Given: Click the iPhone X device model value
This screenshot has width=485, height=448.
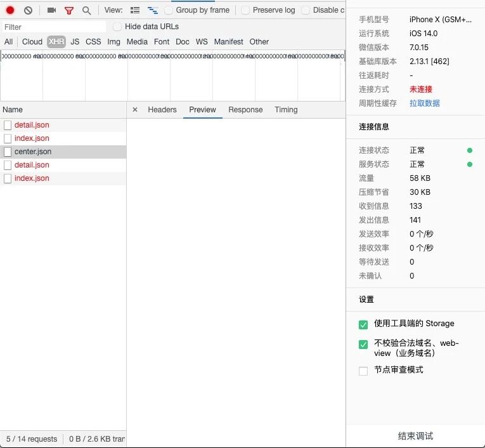Looking at the screenshot, I should click(x=440, y=20).
